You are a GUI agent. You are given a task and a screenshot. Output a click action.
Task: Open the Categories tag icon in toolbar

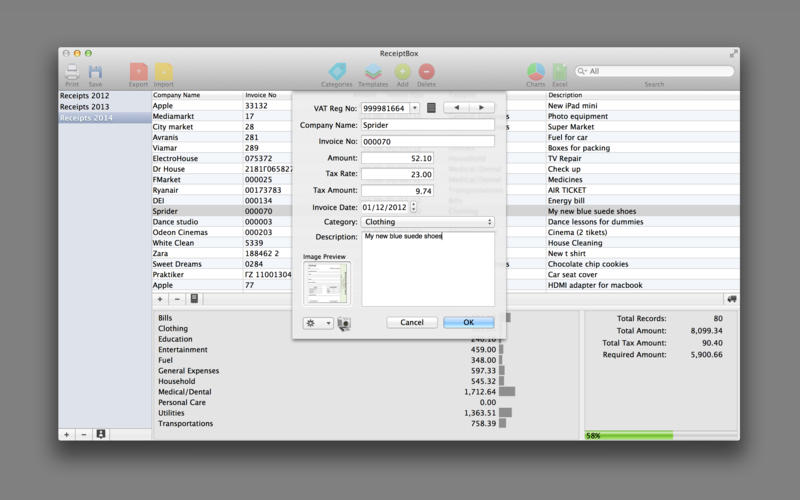(337, 71)
